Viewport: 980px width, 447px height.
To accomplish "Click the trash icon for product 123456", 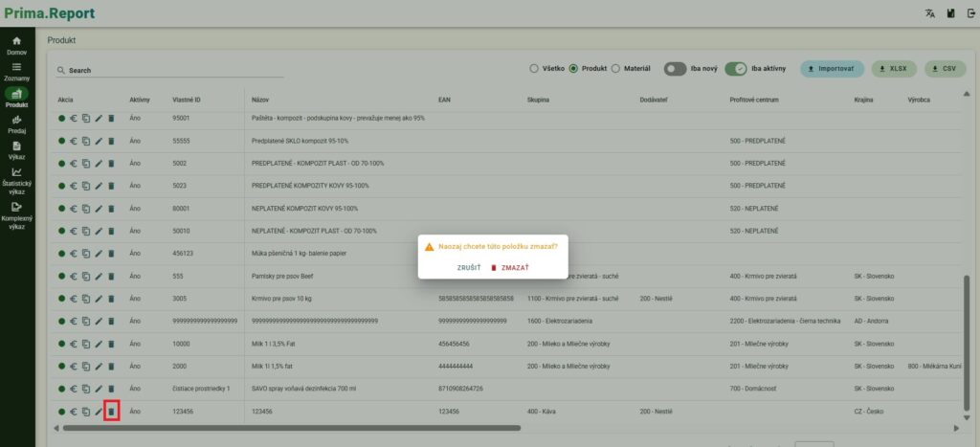I will coord(111,412).
